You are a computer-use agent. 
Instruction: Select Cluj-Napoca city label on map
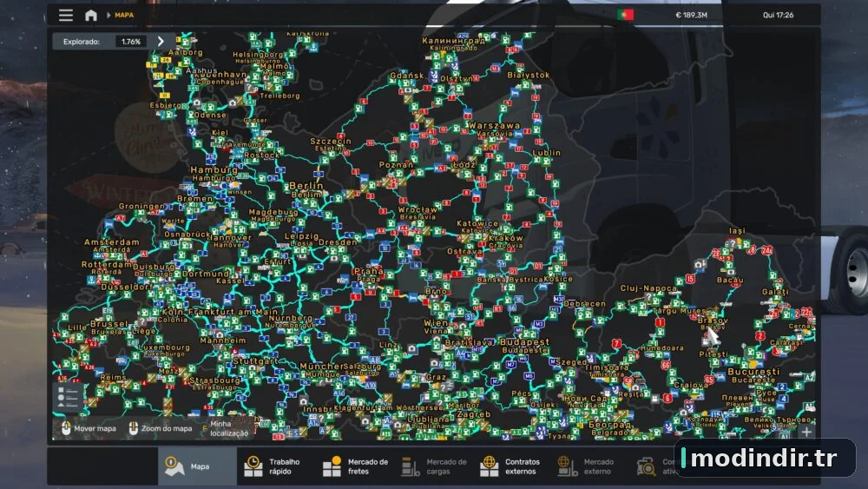pyautogui.click(x=648, y=288)
